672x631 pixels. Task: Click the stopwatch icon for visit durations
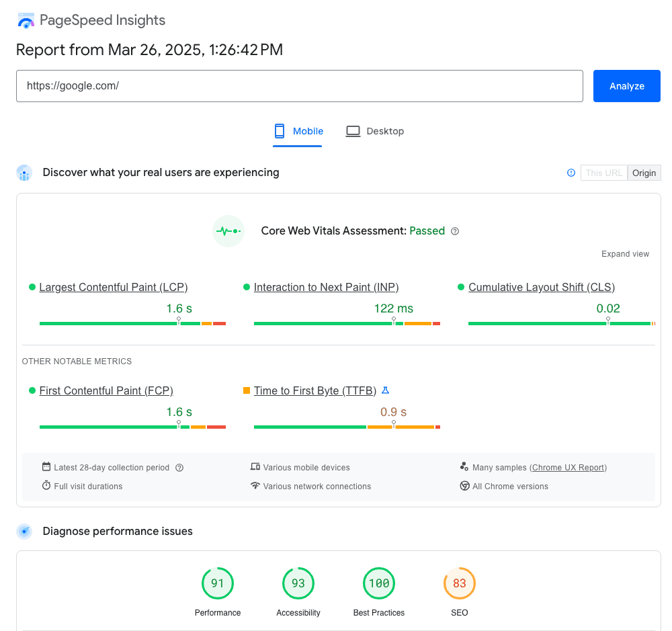click(46, 486)
